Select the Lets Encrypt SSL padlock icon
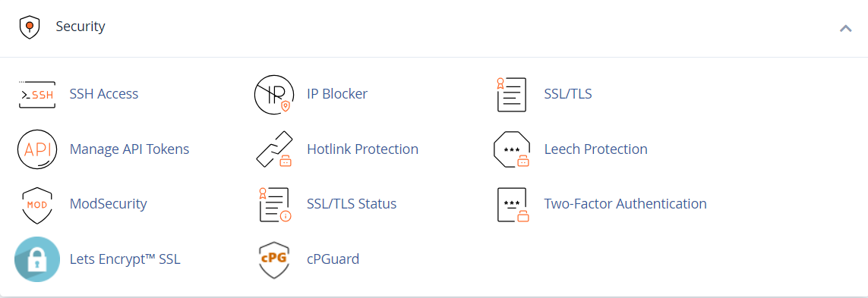The image size is (868, 298). point(37,259)
